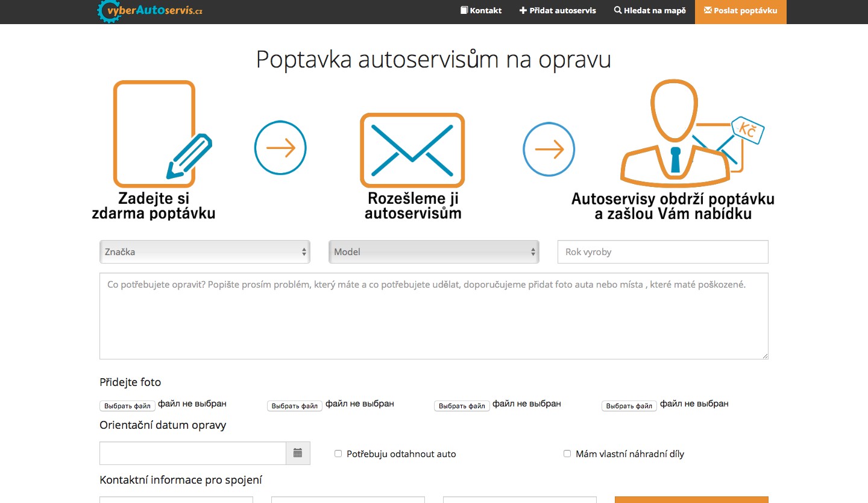The image size is (868, 503).
Task: Click the Přidejte foto label
Action: [x=130, y=382]
